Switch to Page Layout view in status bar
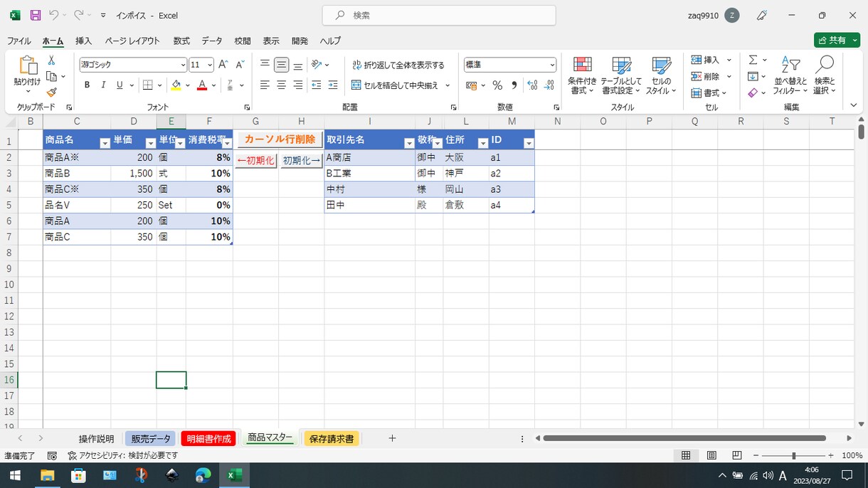This screenshot has width=868, height=488. (x=711, y=455)
